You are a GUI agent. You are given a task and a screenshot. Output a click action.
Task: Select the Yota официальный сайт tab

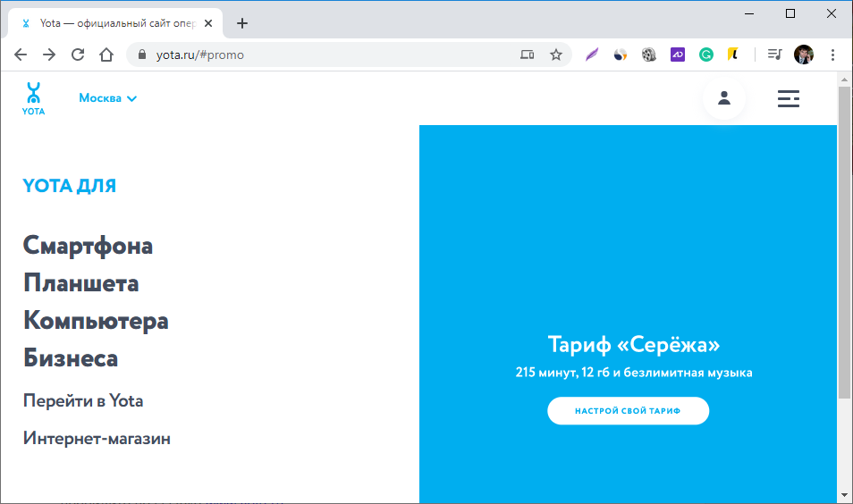tap(115, 23)
